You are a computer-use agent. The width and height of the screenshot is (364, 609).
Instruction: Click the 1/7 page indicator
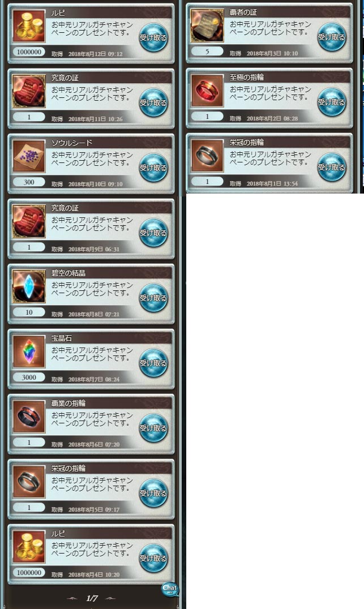92,598
